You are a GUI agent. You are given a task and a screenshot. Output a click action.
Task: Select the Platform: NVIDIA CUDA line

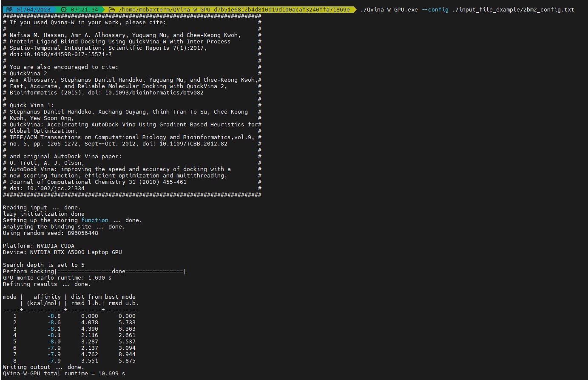pos(38,246)
